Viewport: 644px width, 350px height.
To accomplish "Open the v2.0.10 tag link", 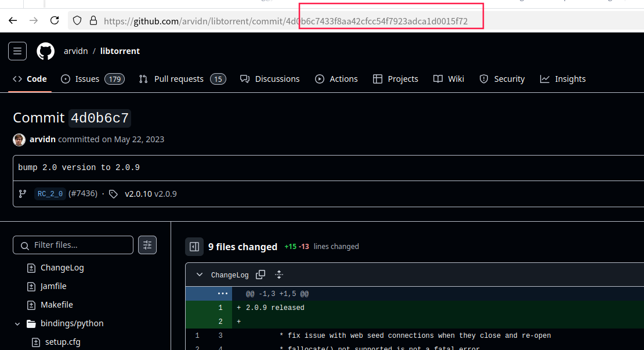I will [138, 194].
